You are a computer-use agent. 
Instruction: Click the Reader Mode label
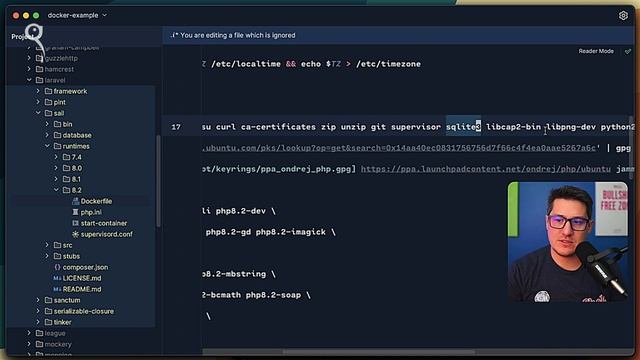tap(596, 51)
